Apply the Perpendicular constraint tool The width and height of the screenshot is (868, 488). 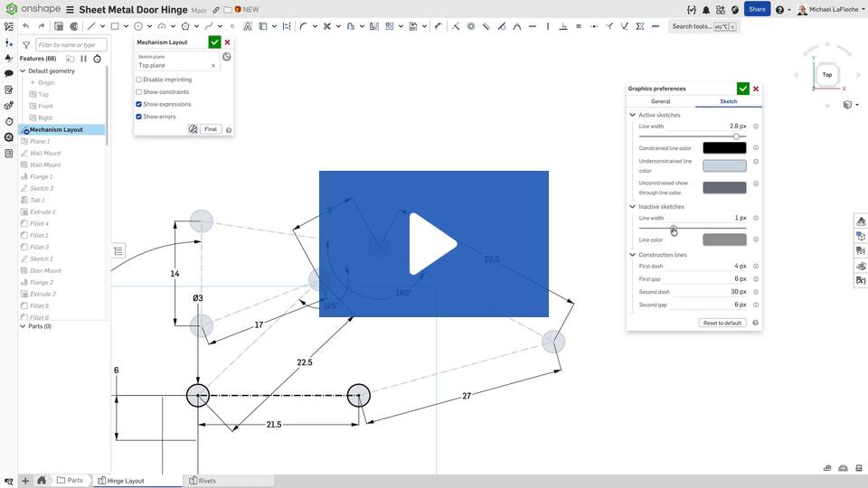(563, 26)
